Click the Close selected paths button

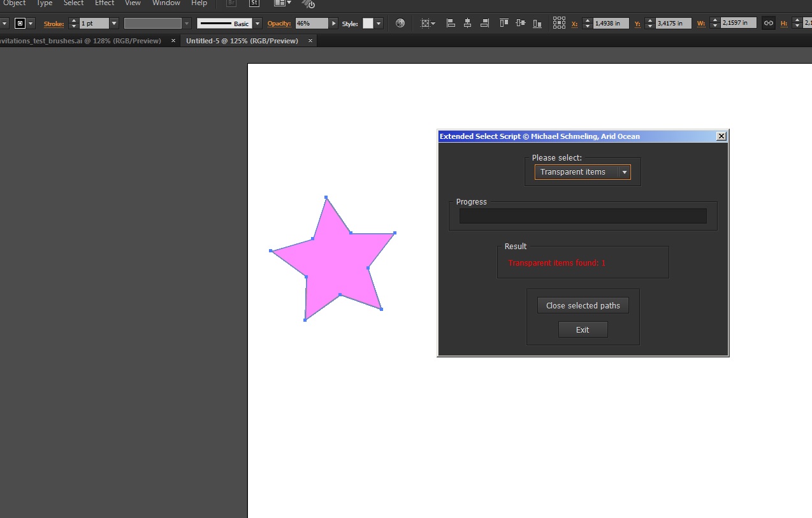pyautogui.click(x=583, y=306)
